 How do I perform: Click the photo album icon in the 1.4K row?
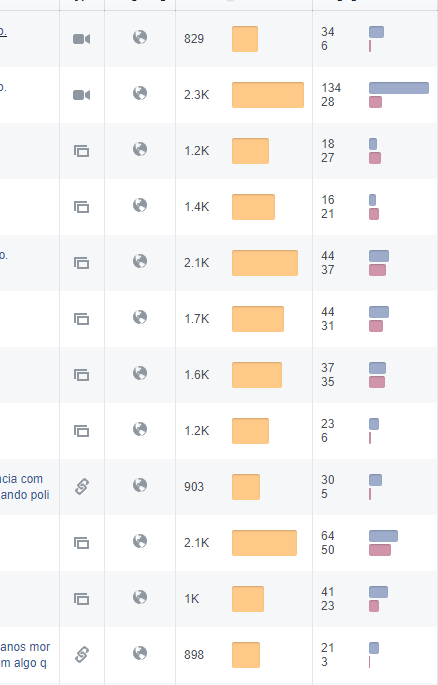(82, 207)
